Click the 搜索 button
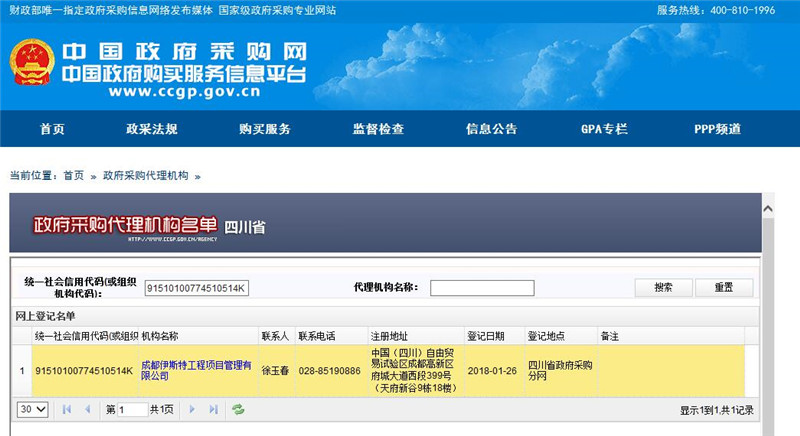The image size is (800, 436). click(x=663, y=287)
